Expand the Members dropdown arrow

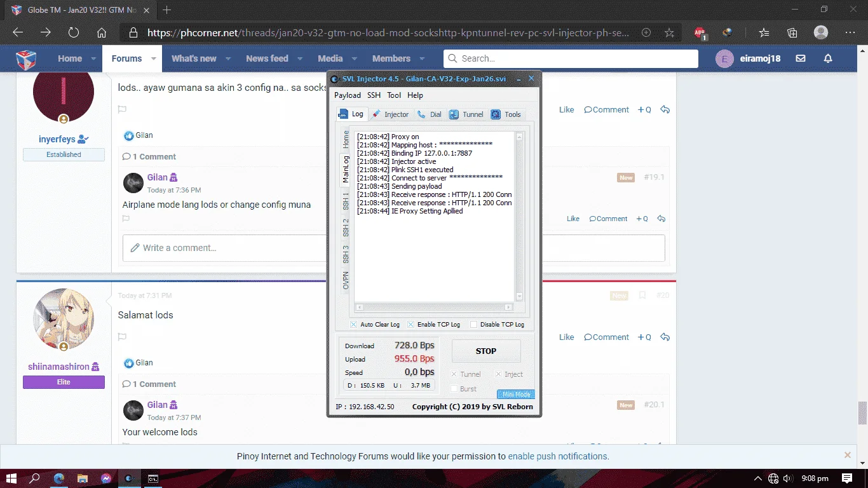pyautogui.click(x=422, y=58)
